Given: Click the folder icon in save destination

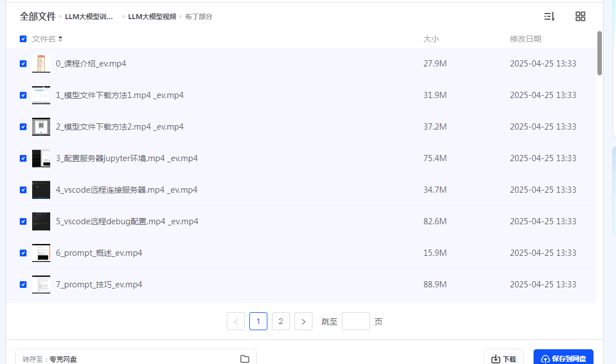Looking at the screenshot, I should (244, 359).
